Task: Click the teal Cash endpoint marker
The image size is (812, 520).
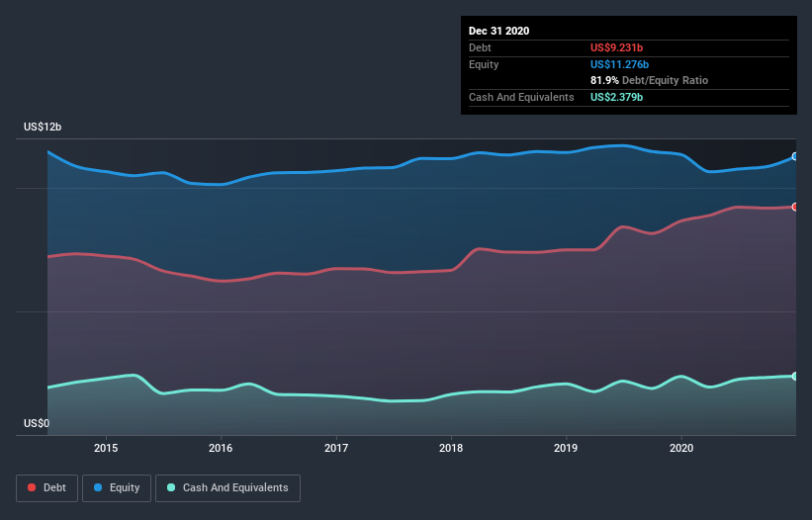Action: coord(795,376)
